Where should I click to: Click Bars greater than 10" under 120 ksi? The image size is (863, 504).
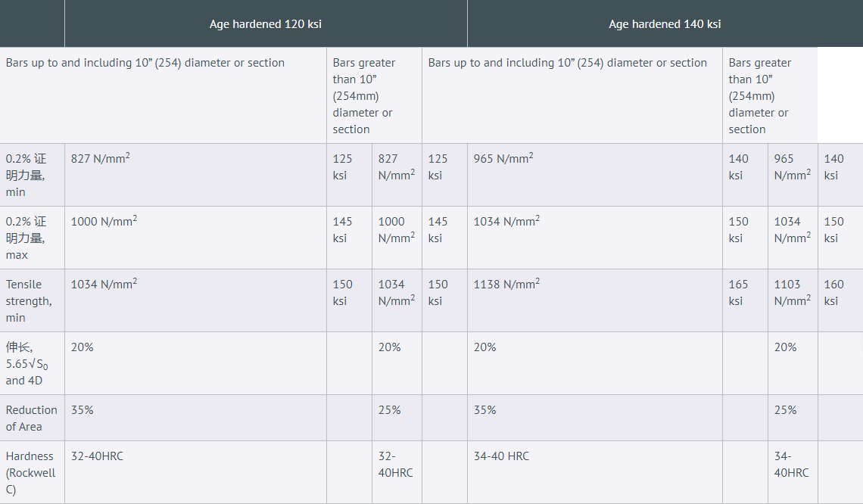pyautogui.click(x=363, y=95)
